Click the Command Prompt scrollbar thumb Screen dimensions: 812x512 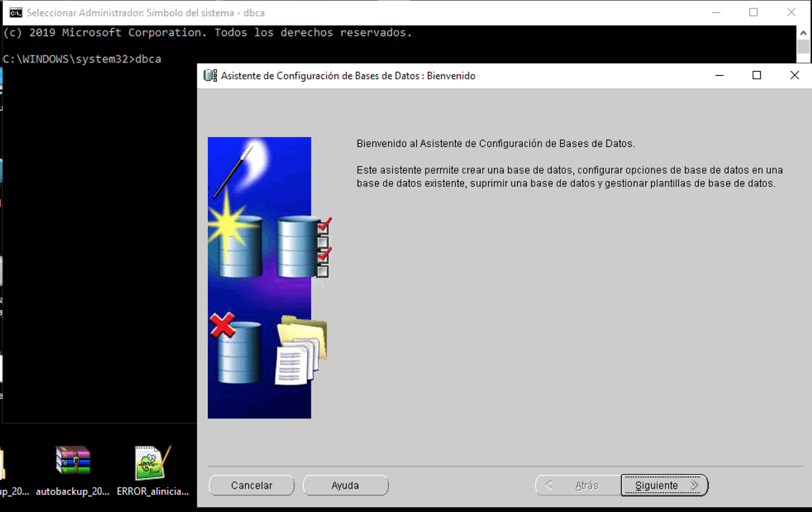[x=803, y=47]
